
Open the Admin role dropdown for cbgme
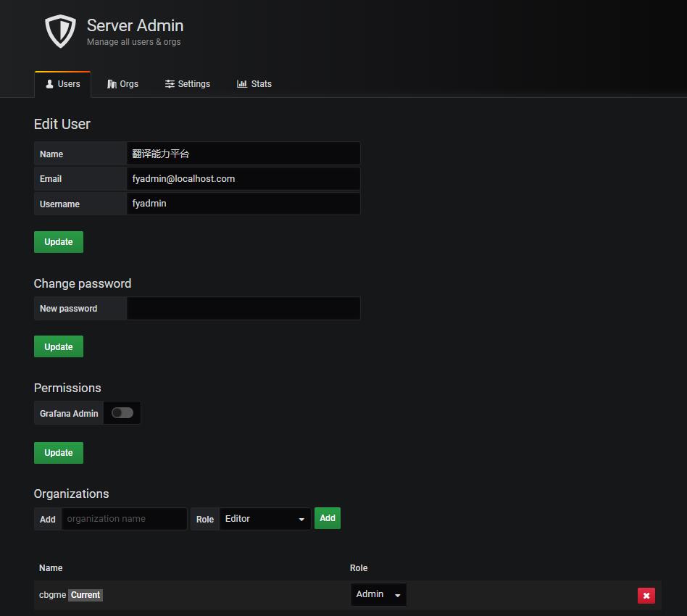tap(378, 594)
